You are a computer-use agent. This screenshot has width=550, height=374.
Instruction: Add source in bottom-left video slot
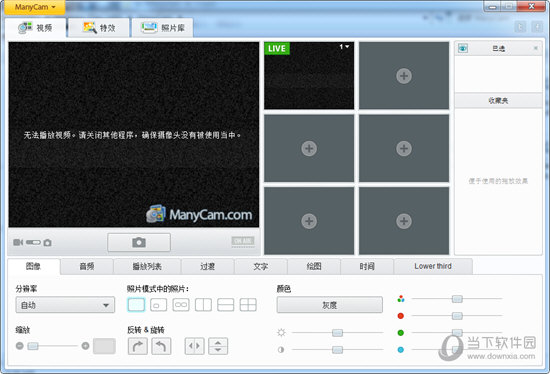tap(309, 221)
